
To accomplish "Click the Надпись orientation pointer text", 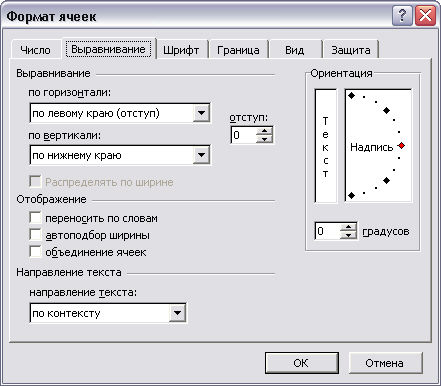I will [371, 147].
